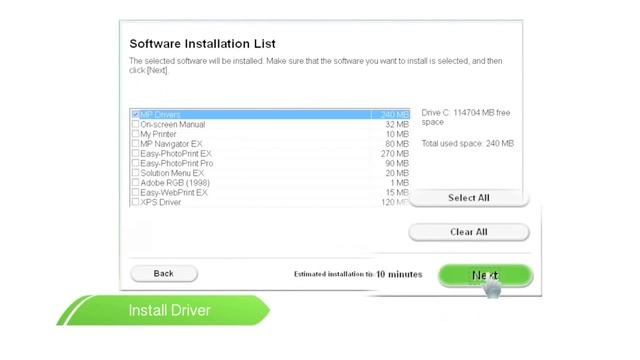Click the estimated installation time text
640x360 pixels.
pyautogui.click(x=358, y=274)
